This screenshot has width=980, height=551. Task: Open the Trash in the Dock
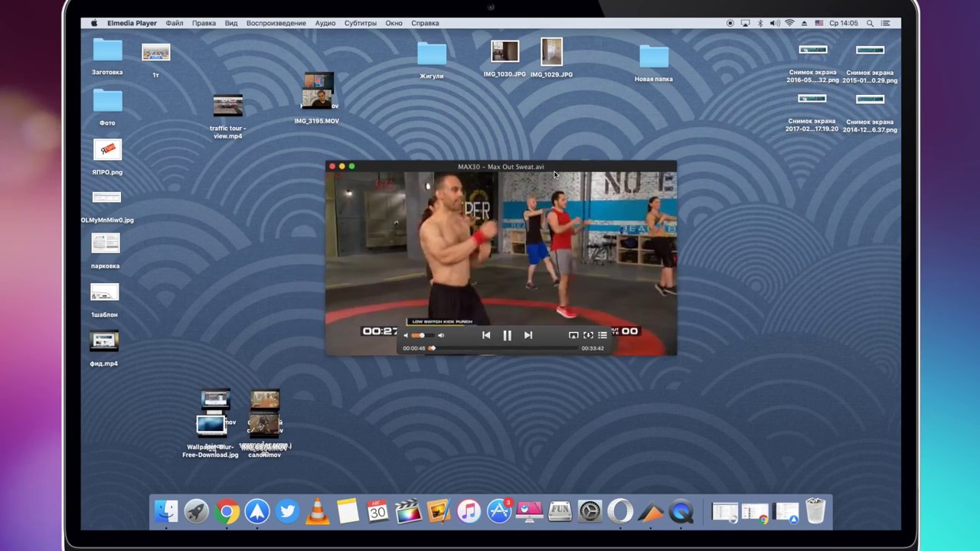click(815, 511)
